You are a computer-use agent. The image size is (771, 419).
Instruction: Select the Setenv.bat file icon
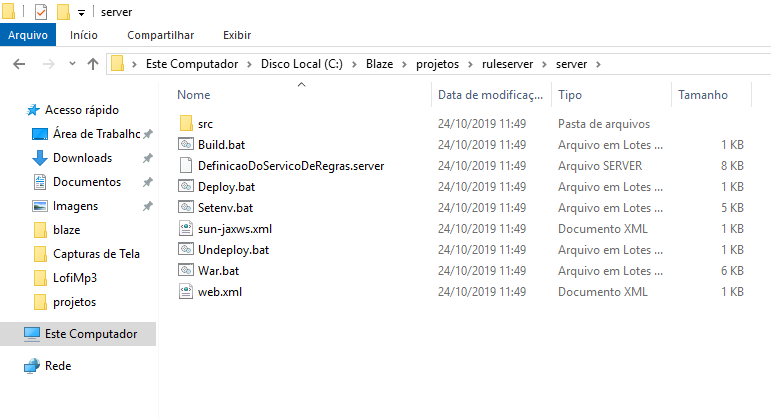click(186, 207)
